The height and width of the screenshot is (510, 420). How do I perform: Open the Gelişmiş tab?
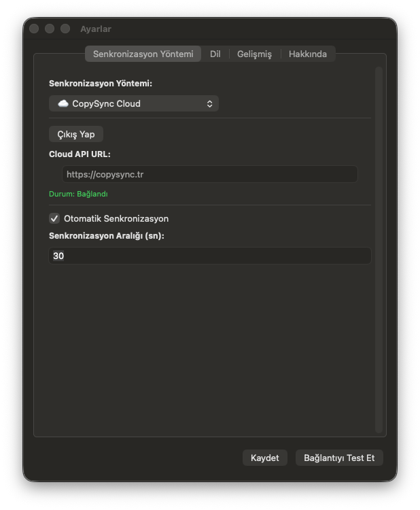255,54
